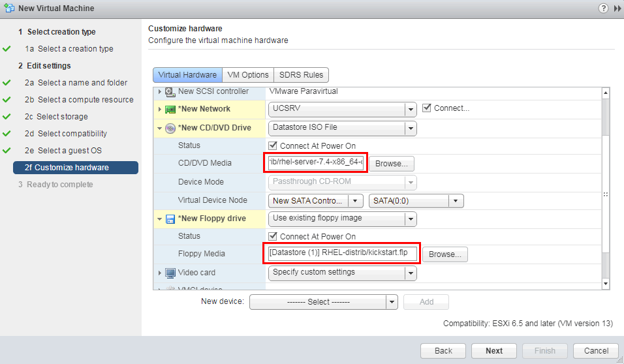Open the UCSRV network dropdown
The height and width of the screenshot is (364, 624).
tap(411, 110)
